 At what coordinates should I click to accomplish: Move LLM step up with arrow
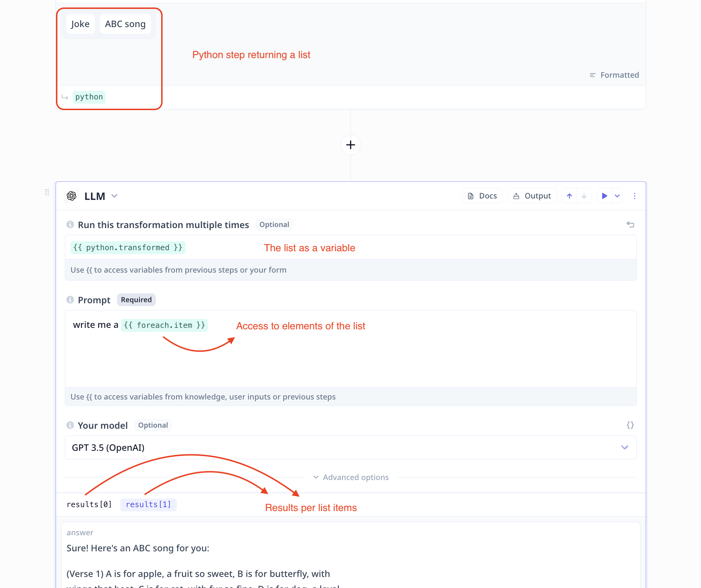pos(569,196)
